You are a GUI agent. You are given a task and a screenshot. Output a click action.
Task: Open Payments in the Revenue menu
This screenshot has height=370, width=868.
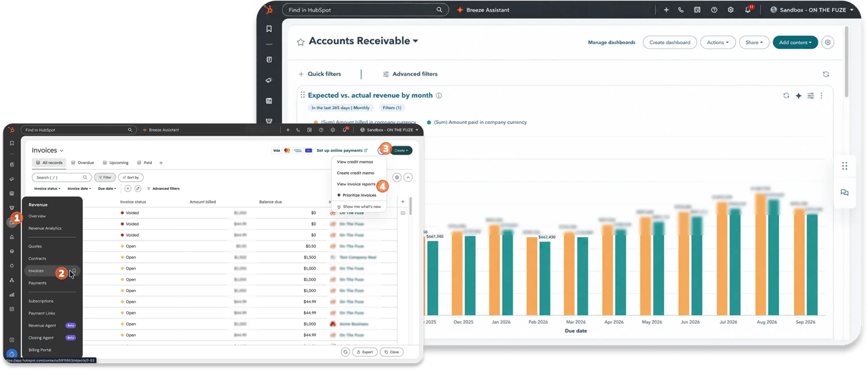coord(37,283)
